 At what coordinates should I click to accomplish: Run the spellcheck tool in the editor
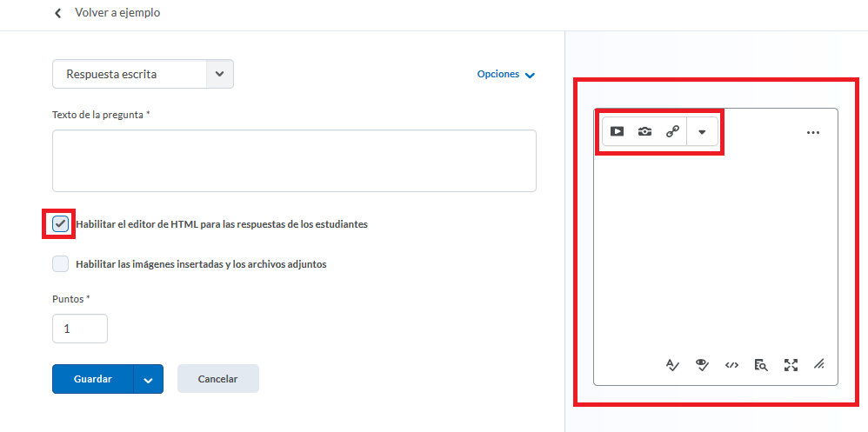(x=672, y=365)
